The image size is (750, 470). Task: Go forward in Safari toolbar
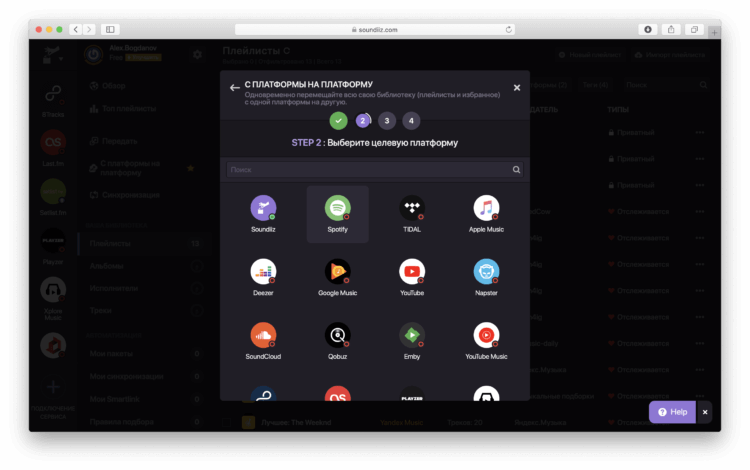[89, 30]
